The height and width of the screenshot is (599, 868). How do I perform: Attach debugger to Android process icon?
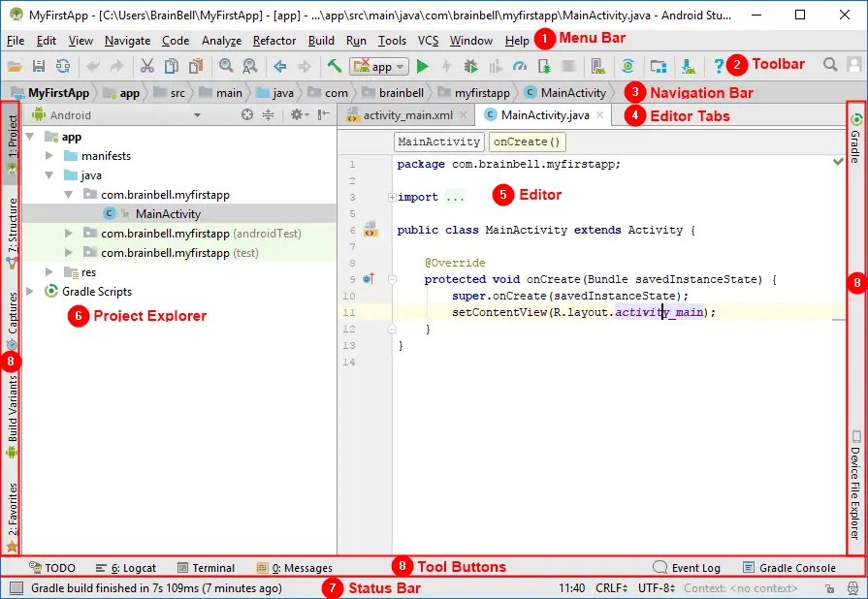pyautogui.click(x=544, y=67)
